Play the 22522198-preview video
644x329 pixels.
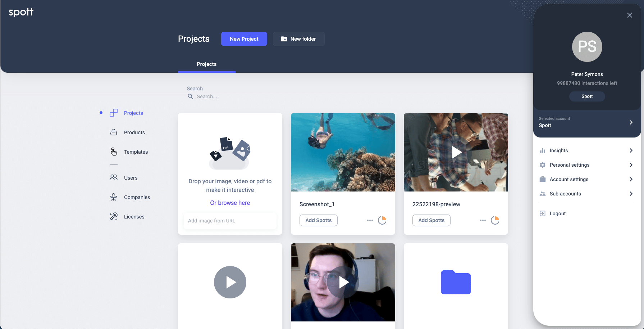(x=457, y=152)
